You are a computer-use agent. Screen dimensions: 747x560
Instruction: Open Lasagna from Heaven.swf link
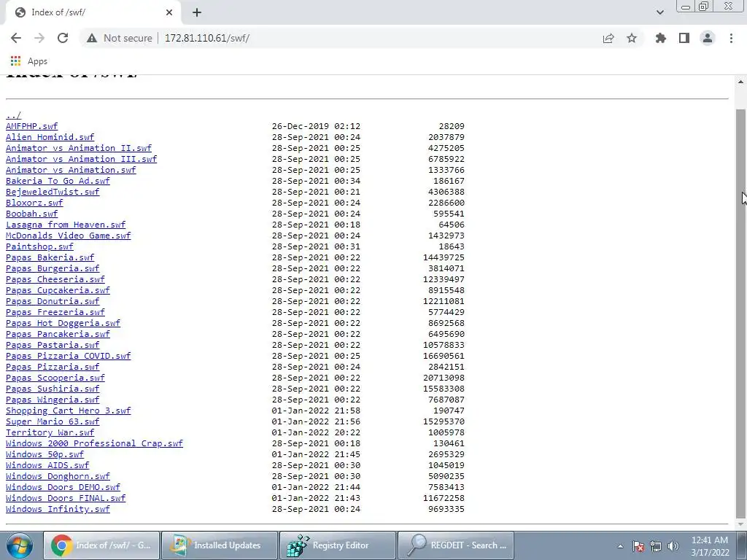pos(66,225)
